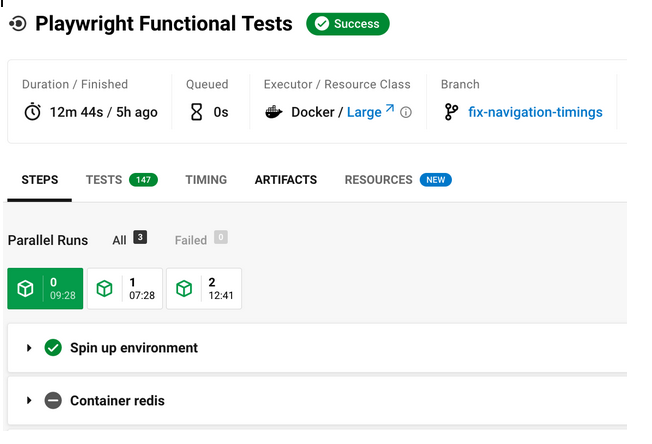Click the hourglass queued icon

point(196,112)
